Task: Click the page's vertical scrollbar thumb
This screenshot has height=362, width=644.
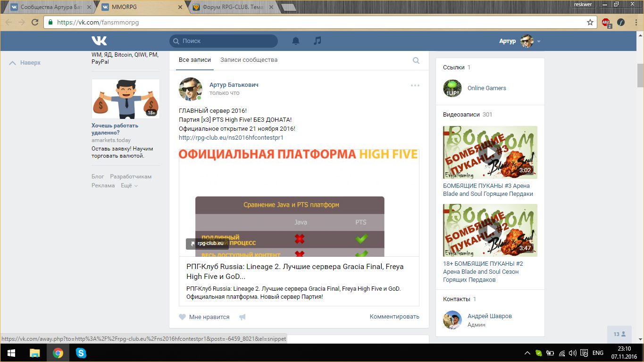Action: 640,76
